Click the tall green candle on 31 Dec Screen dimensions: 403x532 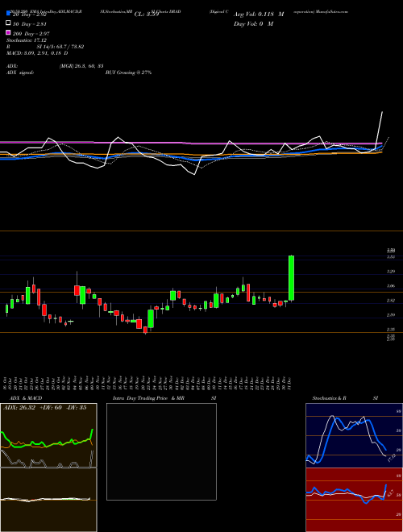(x=291, y=278)
